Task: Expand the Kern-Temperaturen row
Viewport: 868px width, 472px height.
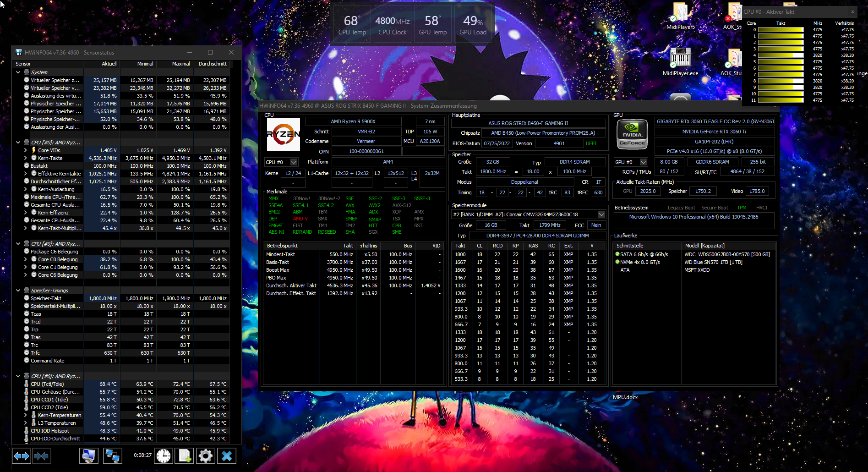Action: pos(26,415)
